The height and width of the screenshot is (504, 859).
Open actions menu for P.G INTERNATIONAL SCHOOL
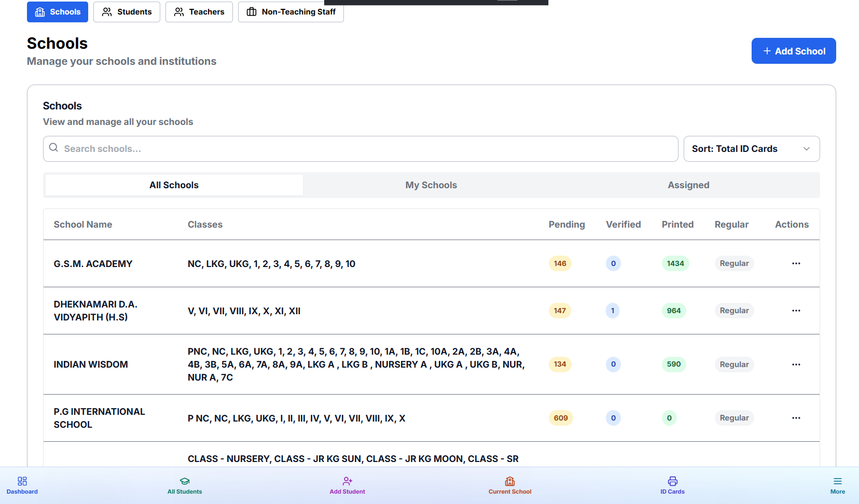point(796,418)
